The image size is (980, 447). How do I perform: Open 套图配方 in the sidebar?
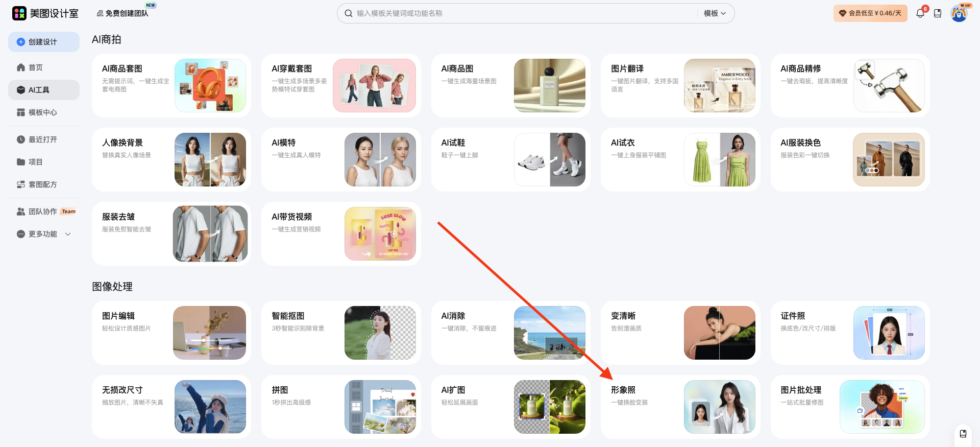pyautogui.click(x=44, y=184)
